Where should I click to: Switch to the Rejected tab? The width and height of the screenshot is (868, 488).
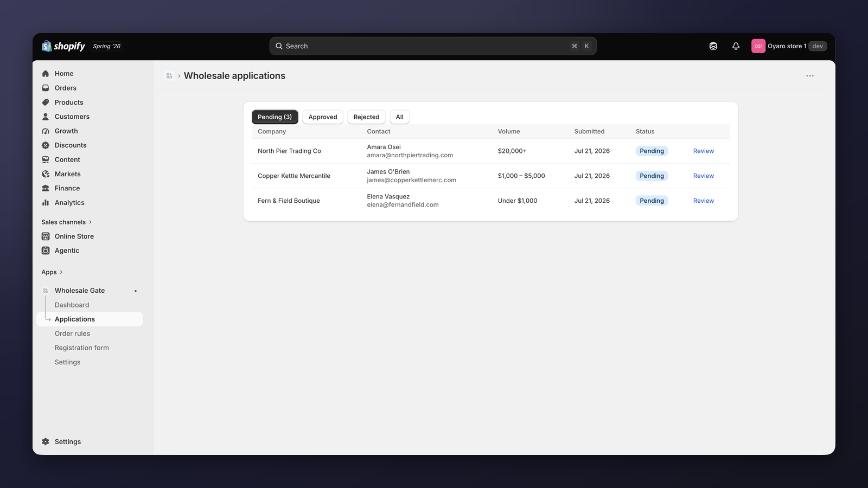(x=367, y=117)
